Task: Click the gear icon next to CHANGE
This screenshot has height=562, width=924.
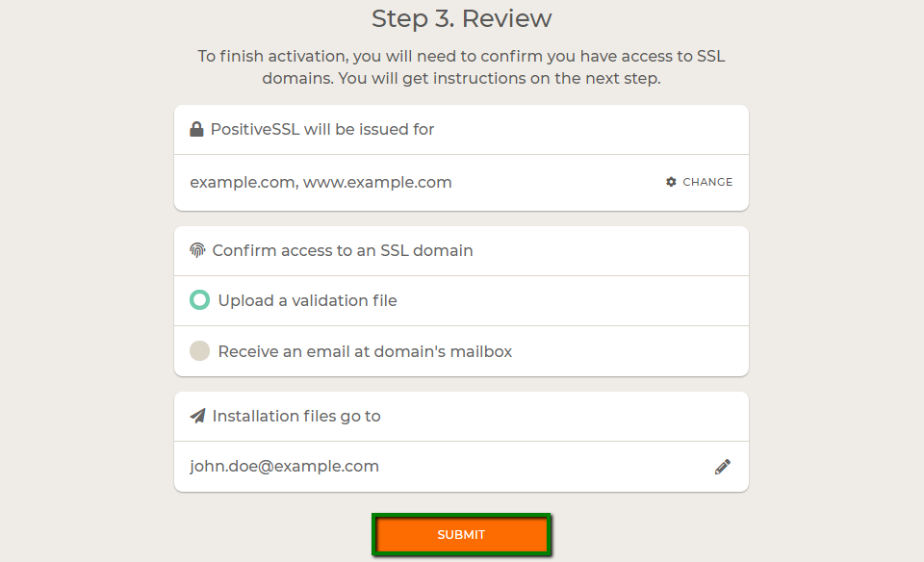Action: 671,182
